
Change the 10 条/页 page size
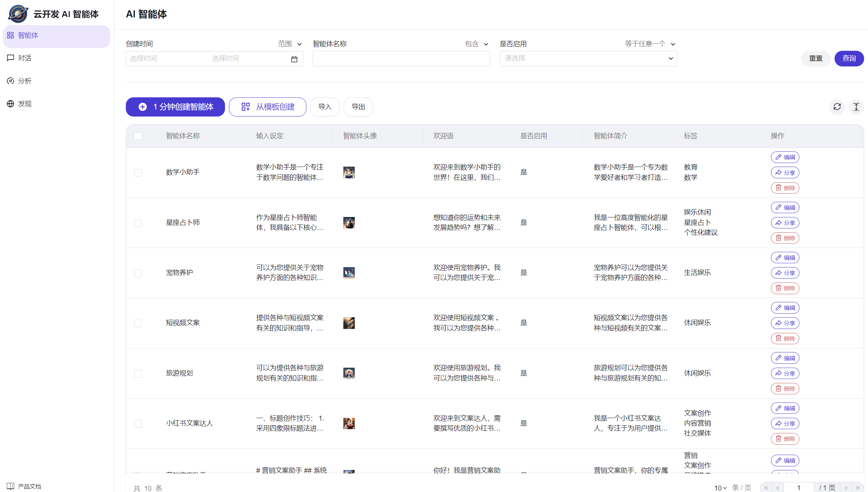pos(720,488)
